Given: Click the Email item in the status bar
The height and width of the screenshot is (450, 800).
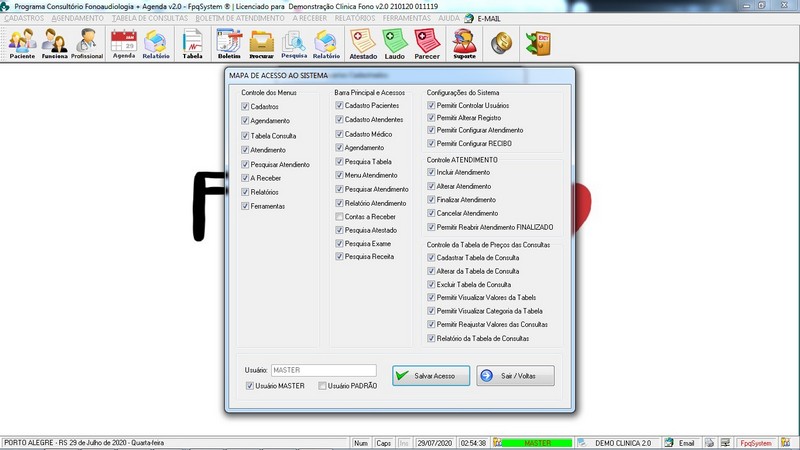Looking at the screenshot, I should tap(681, 443).
